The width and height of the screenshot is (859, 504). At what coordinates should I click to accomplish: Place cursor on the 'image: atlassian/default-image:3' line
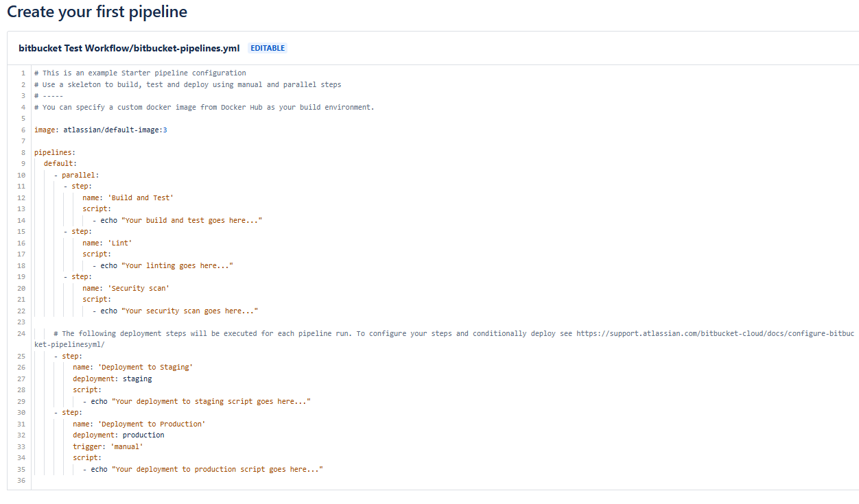point(101,130)
